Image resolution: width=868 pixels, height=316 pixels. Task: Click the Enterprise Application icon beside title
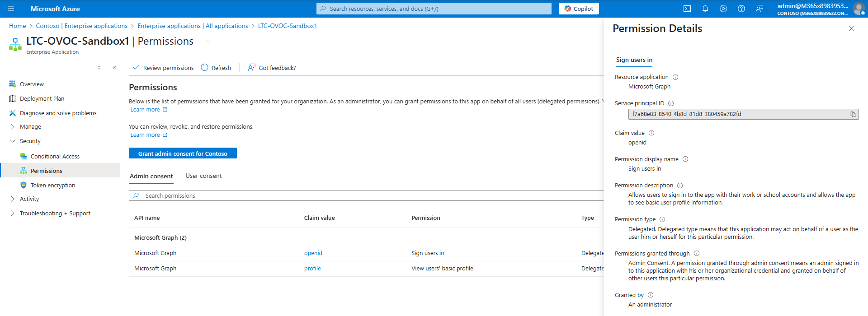tap(15, 44)
